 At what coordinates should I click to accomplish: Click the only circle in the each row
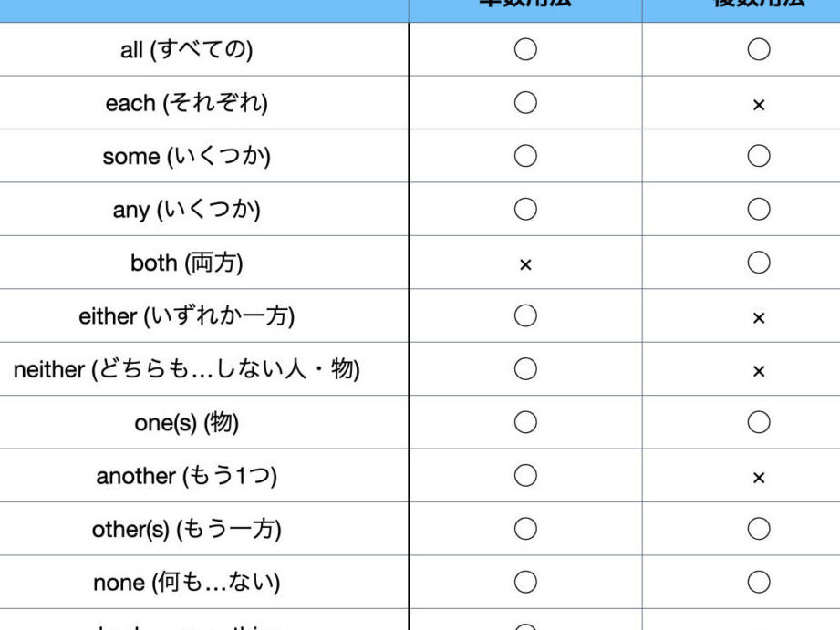click(x=525, y=103)
